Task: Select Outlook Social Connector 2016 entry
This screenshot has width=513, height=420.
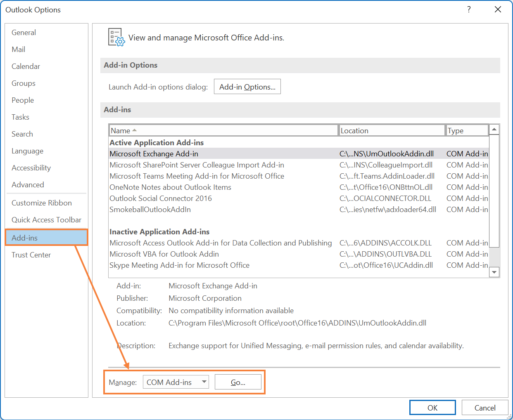Action: [x=160, y=198]
